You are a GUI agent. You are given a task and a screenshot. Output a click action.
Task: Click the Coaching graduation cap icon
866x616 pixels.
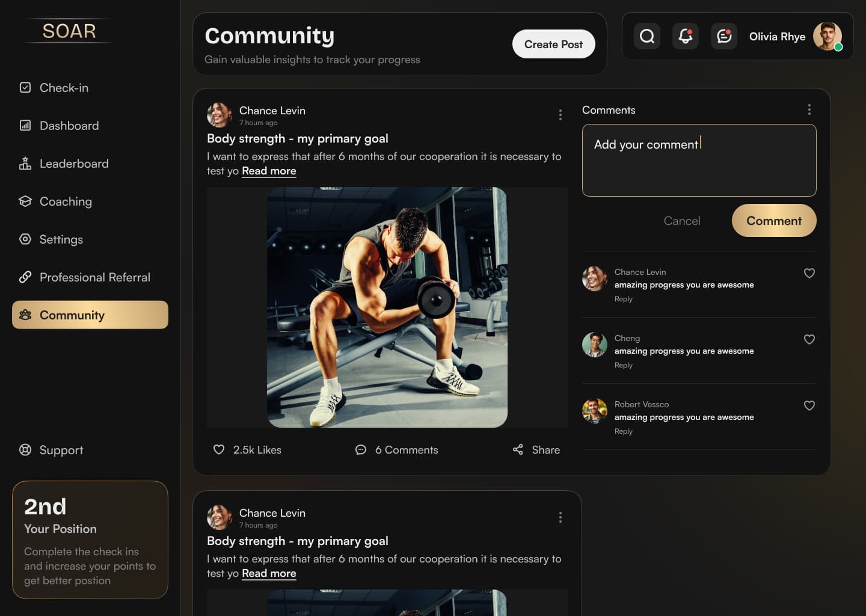pyautogui.click(x=25, y=201)
